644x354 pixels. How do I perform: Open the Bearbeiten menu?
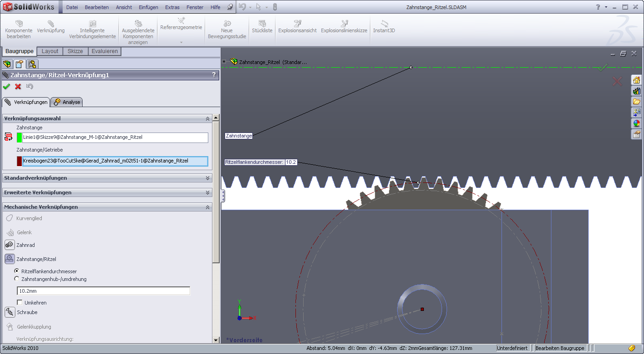point(96,7)
